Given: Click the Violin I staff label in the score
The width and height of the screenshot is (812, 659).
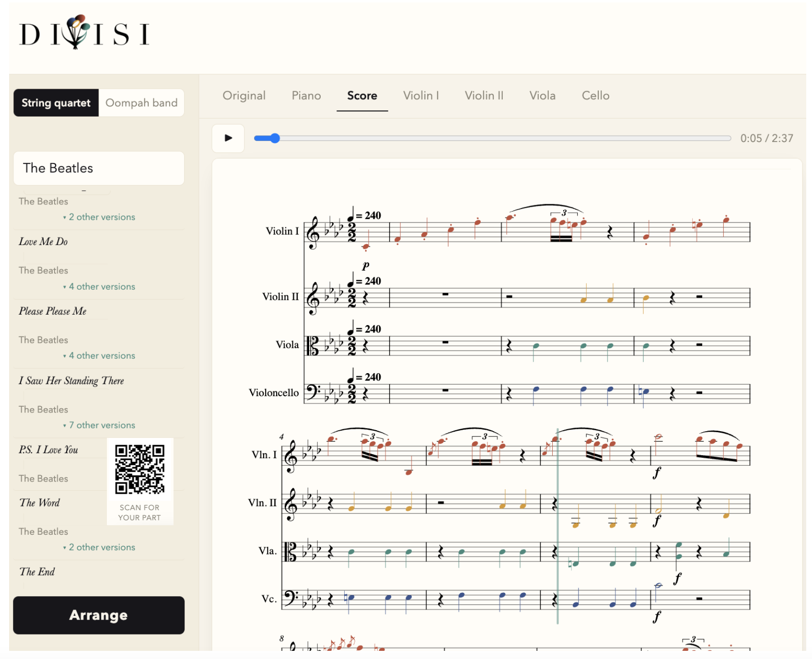Looking at the screenshot, I should [282, 231].
